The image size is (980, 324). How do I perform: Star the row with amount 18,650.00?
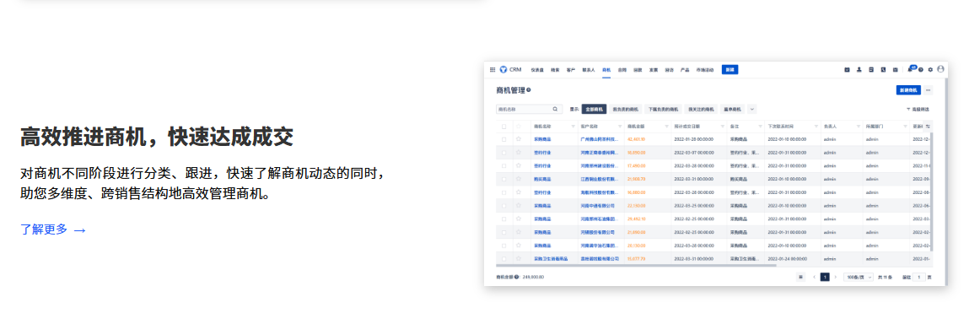[518, 152]
